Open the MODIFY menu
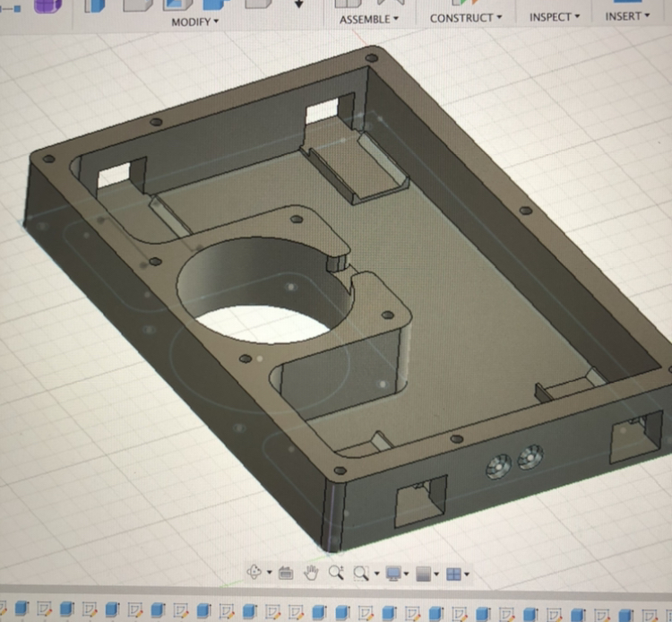 tap(195, 22)
